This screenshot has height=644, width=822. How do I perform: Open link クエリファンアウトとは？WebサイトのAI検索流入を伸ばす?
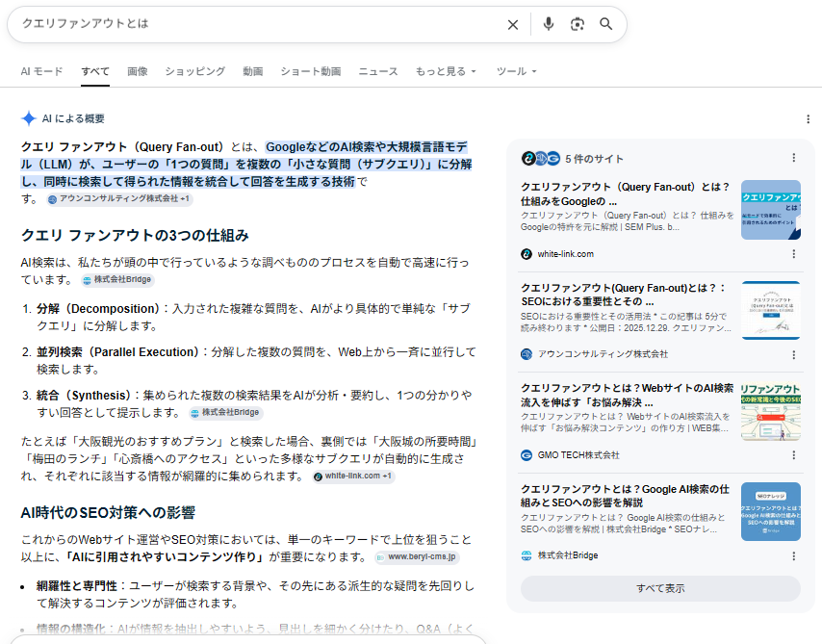[x=627, y=396]
